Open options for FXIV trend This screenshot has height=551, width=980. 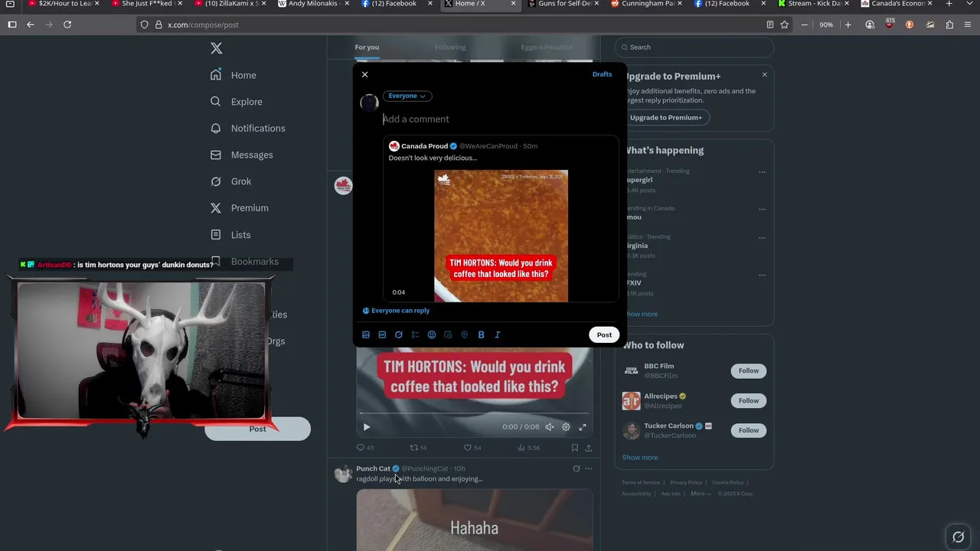(x=762, y=275)
